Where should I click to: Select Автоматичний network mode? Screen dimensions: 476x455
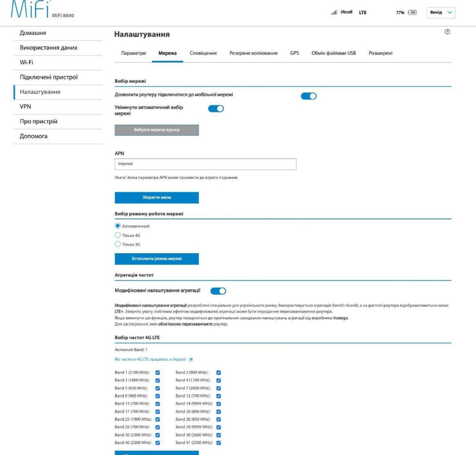[118, 226]
